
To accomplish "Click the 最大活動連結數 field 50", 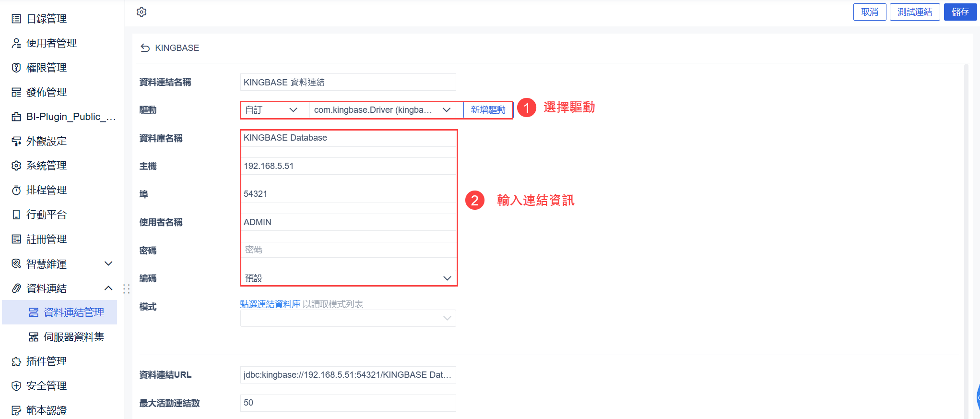I will tap(348, 403).
